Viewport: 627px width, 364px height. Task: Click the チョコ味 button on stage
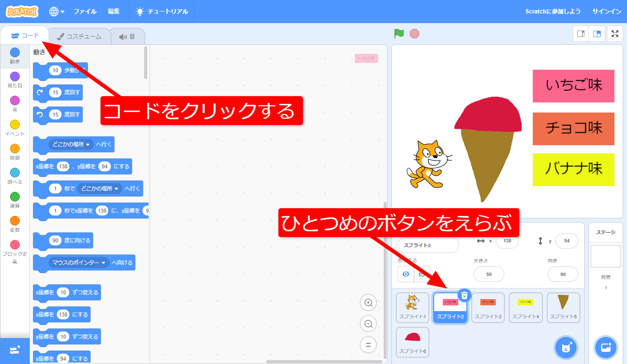click(x=574, y=129)
